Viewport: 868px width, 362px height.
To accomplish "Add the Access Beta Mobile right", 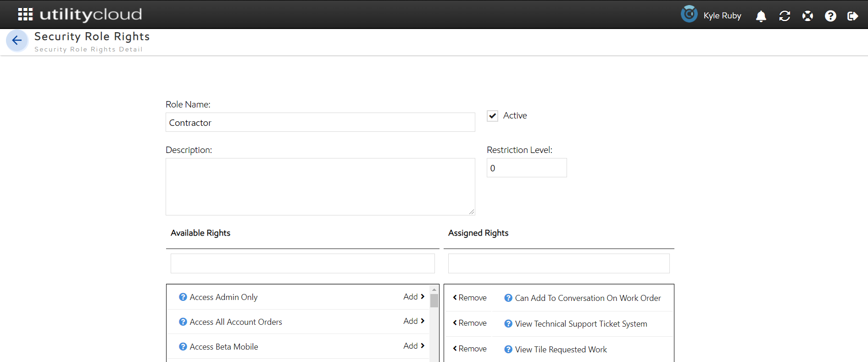I will (x=413, y=346).
